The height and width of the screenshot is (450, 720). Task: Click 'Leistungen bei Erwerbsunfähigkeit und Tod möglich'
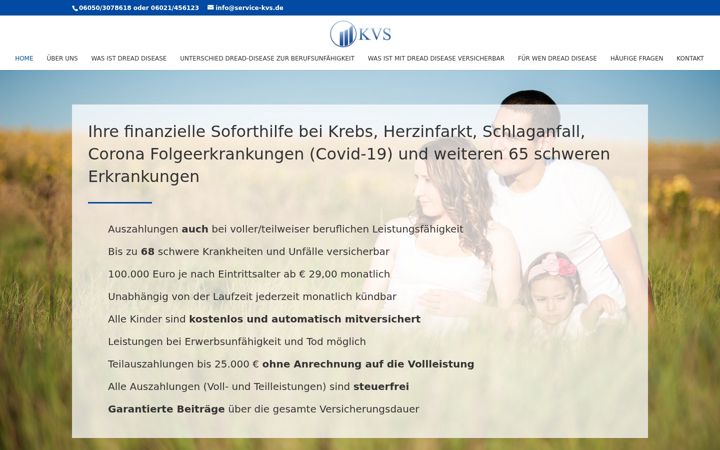point(237,342)
